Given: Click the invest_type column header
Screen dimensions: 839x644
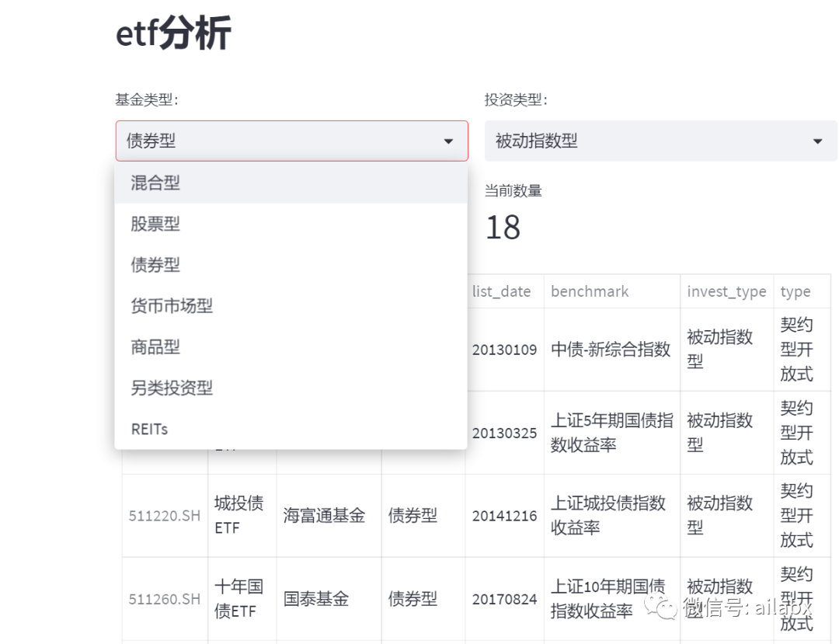Looking at the screenshot, I should click(x=726, y=291).
